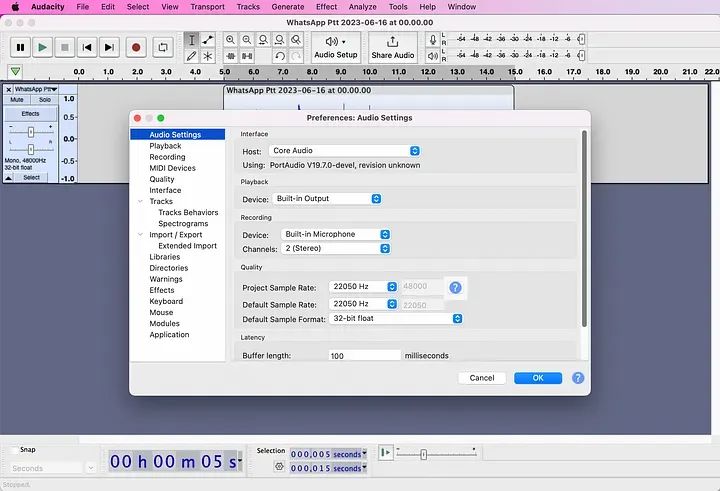Image resolution: width=720 pixels, height=491 pixels.
Task: Open the Effect menu in the menu bar
Action: 326,7
